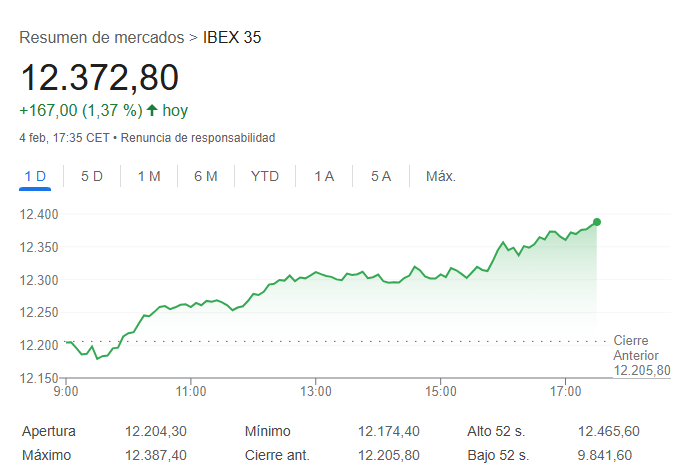This screenshot has height=472, width=694.
Task: Open the 1 M chart range
Action: (149, 176)
